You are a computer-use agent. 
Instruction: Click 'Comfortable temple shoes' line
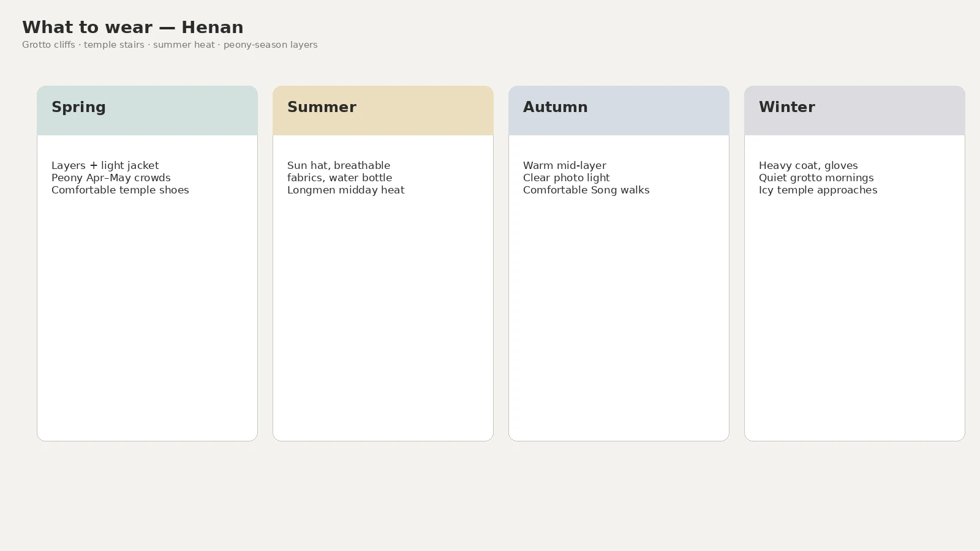click(x=120, y=190)
